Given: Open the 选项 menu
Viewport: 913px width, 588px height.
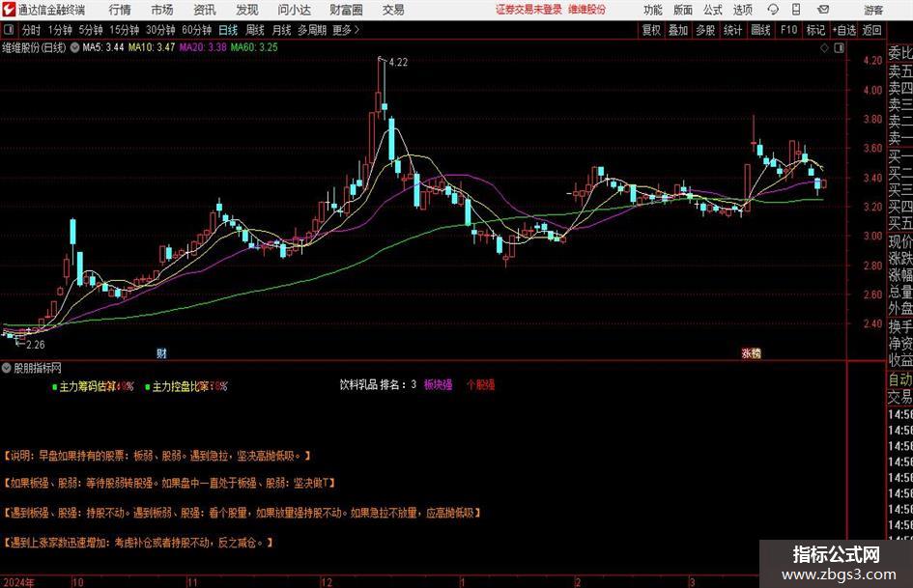Looking at the screenshot, I should pos(742,10).
